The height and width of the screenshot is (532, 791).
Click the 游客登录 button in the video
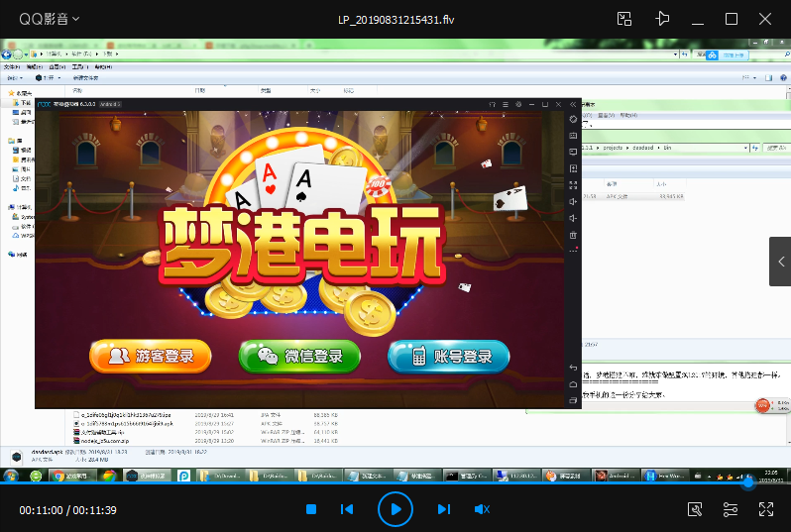(x=151, y=356)
